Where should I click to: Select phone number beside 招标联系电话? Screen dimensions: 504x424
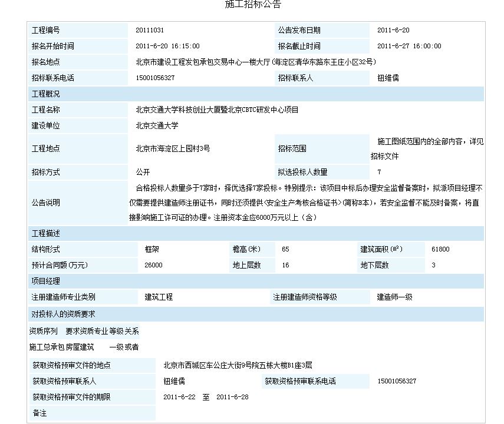coord(155,78)
